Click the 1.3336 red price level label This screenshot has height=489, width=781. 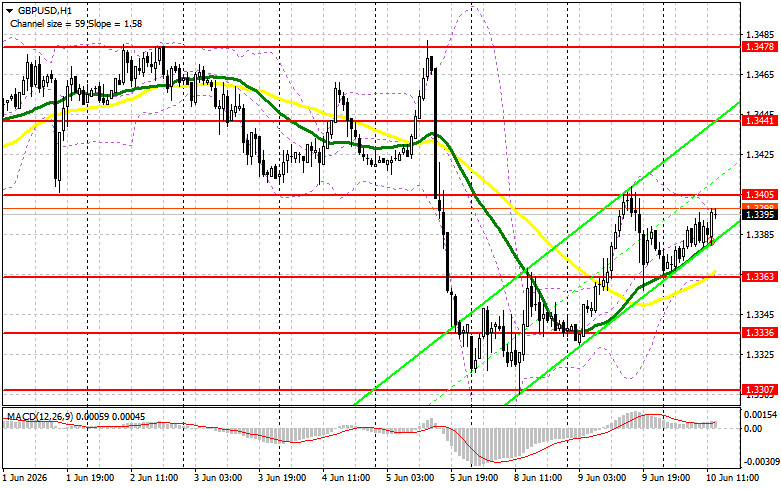pyautogui.click(x=760, y=332)
